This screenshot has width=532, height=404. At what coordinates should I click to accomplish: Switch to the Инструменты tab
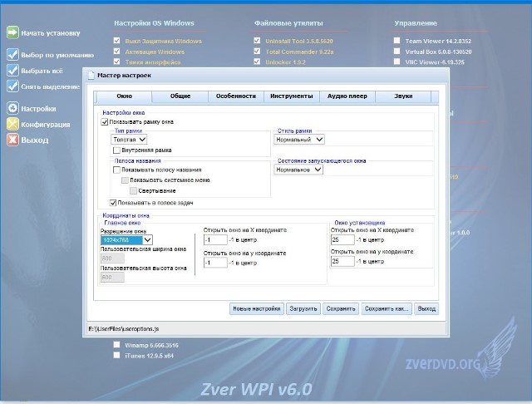click(x=292, y=96)
